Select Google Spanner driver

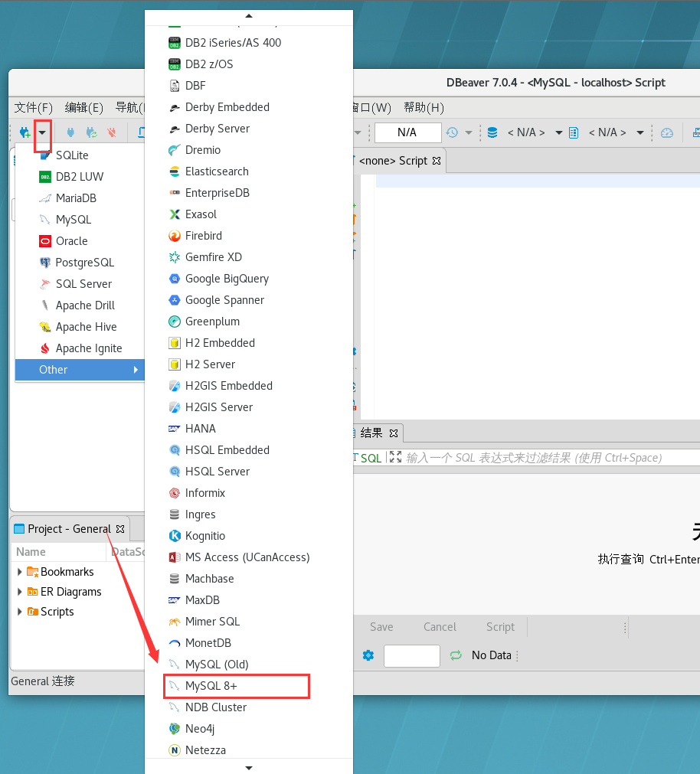(249, 300)
